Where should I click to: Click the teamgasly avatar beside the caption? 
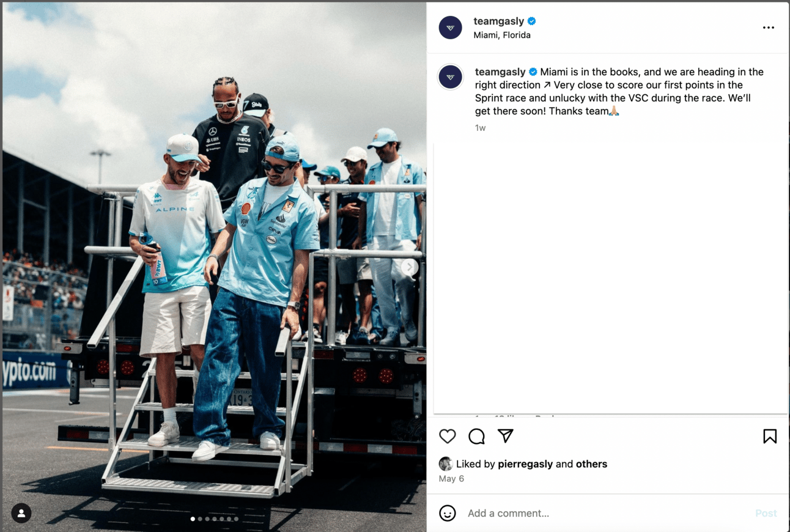click(x=451, y=77)
